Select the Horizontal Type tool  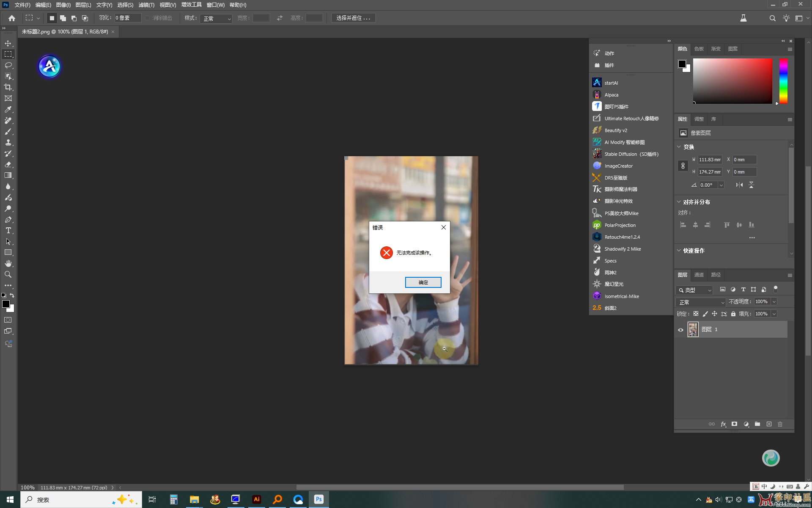point(8,230)
